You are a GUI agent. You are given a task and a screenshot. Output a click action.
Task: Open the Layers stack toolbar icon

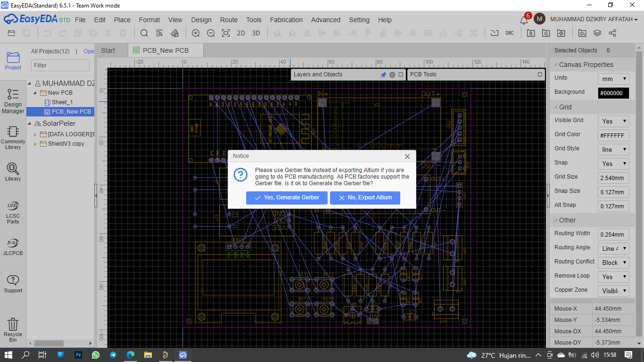(597, 33)
